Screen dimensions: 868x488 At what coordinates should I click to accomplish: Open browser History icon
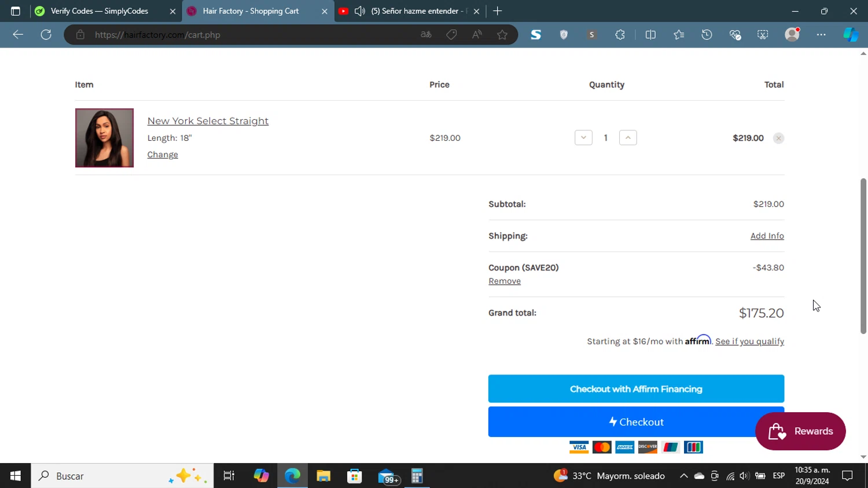[x=707, y=35]
